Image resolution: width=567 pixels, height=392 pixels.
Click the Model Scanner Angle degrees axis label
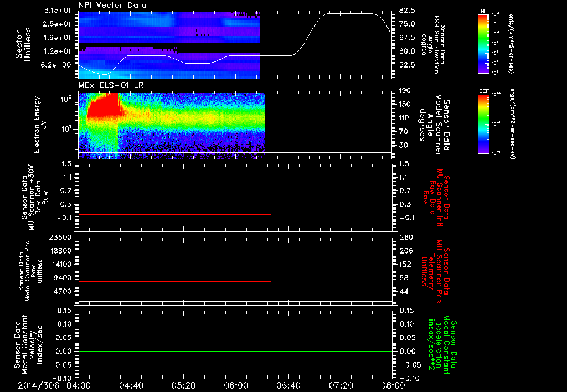pos(434,125)
